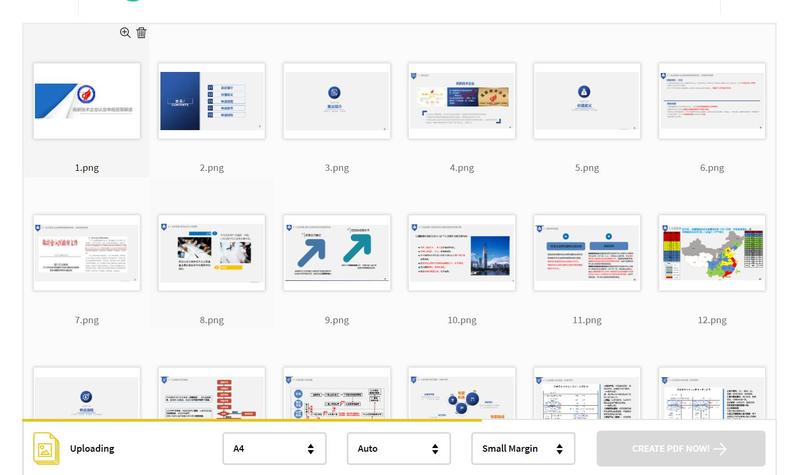Select the 2.png contents slide thumbnail
The image size is (800, 475).
tap(212, 101)
